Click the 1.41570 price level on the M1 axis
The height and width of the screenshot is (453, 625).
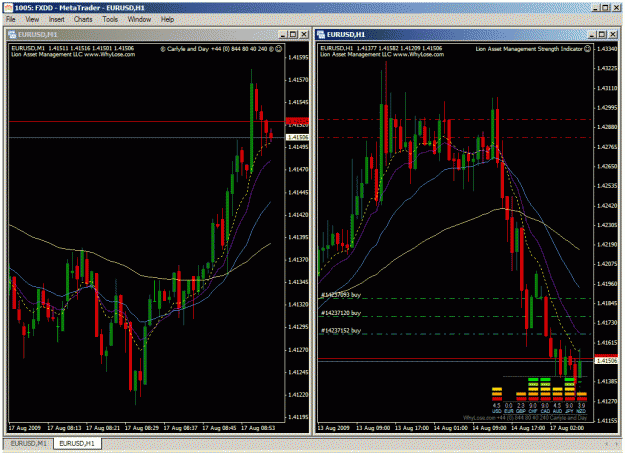click(x=298, y=80)
